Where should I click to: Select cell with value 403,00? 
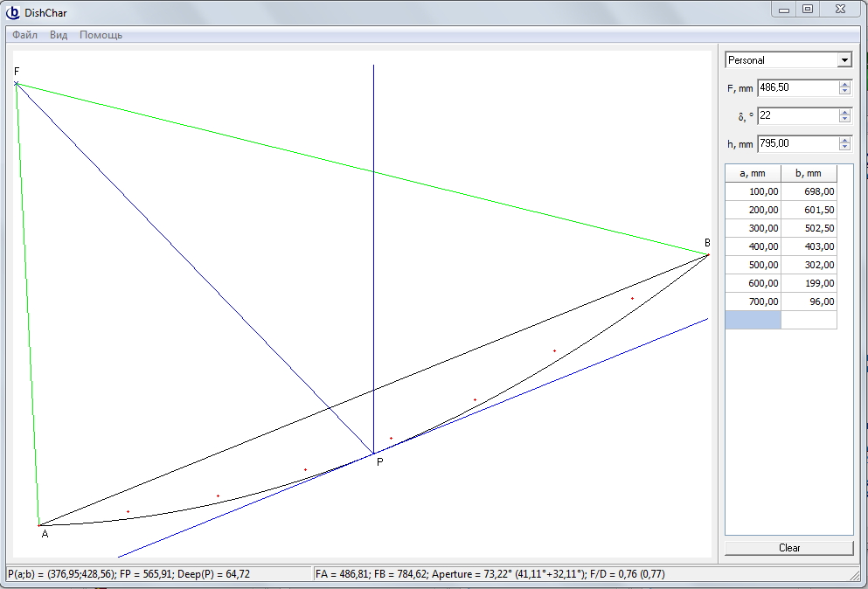[x=809, y=246]
